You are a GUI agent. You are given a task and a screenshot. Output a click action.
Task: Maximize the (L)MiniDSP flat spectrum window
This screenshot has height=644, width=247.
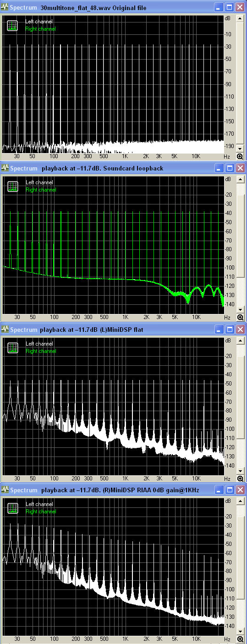[230, 329]
